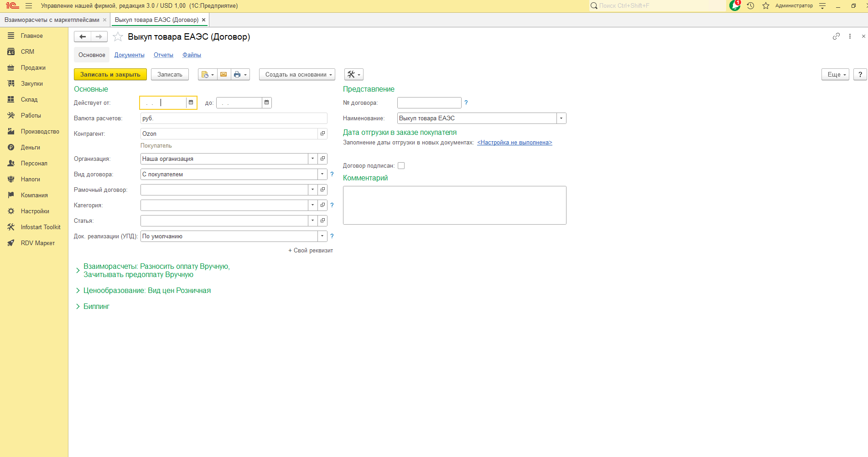Open the history clock icon in title bar
Viewport: 868px width, 457px height.
(x=750, y=6)
